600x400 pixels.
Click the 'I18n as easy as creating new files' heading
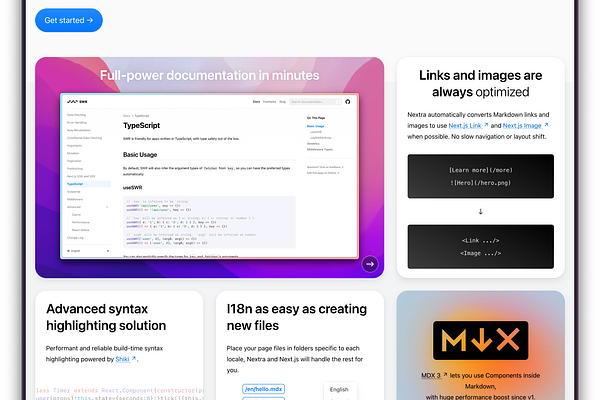tap(297, 317)
